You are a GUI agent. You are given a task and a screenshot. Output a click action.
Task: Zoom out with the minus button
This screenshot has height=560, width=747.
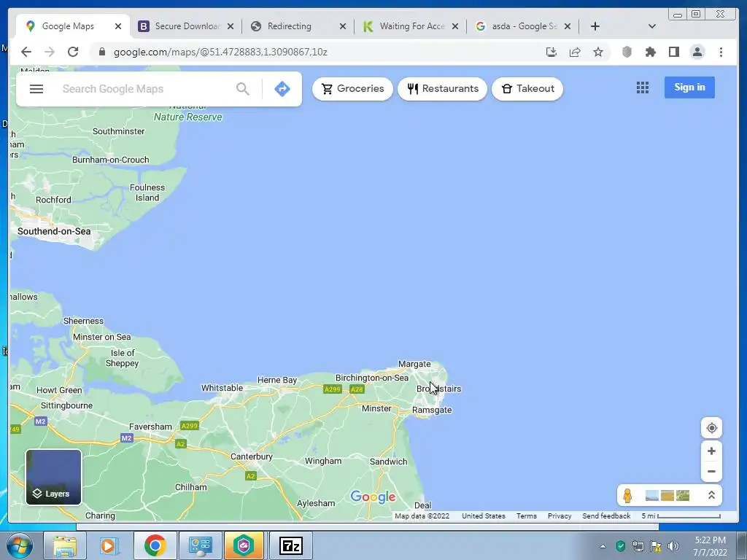[711, 472]
